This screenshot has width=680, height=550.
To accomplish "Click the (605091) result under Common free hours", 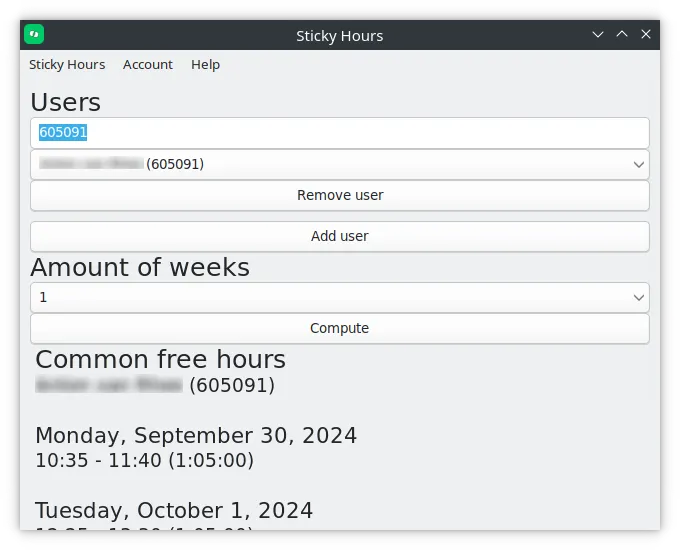I will coord(232,385).
